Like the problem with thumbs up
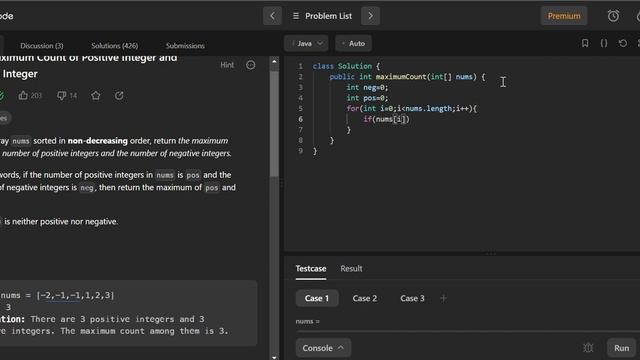This screenshot has height=360, width=640. pyautogui.click(x=23, y=96)
